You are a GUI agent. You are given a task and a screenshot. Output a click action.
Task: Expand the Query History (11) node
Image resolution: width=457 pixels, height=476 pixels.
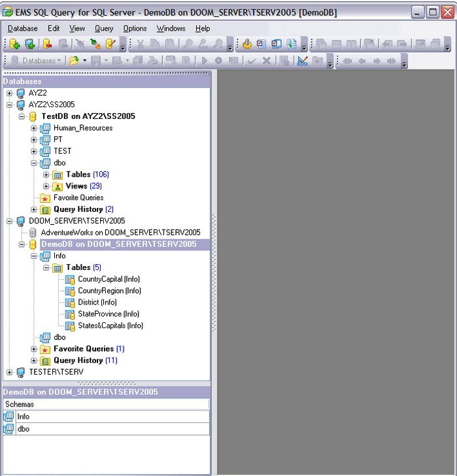(x=34, y=360)
